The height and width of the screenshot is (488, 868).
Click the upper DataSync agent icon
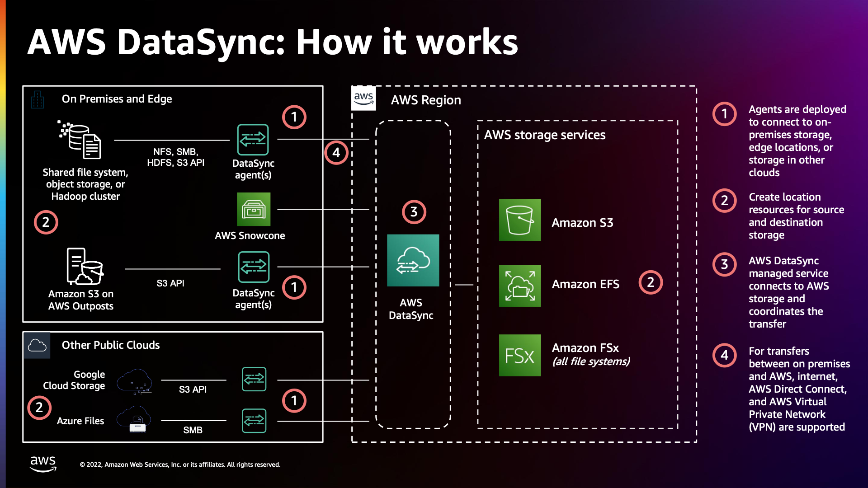click(254, 140)
